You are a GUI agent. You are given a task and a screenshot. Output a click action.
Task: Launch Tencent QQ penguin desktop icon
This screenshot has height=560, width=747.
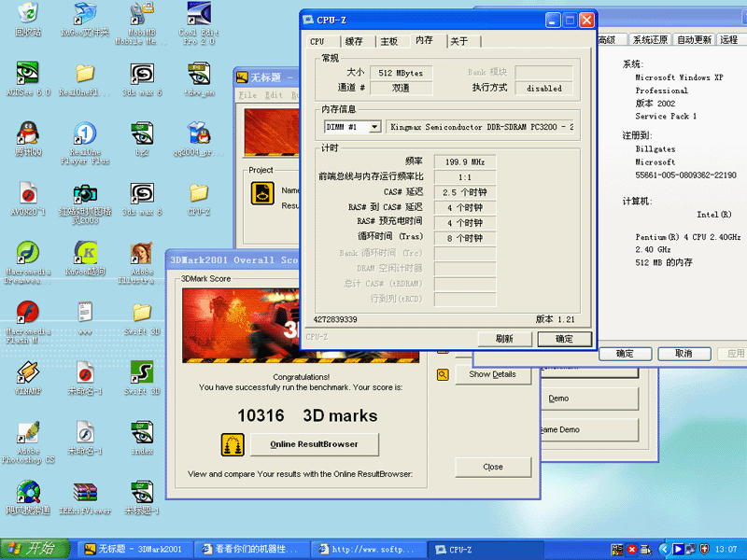click(28, 138)
